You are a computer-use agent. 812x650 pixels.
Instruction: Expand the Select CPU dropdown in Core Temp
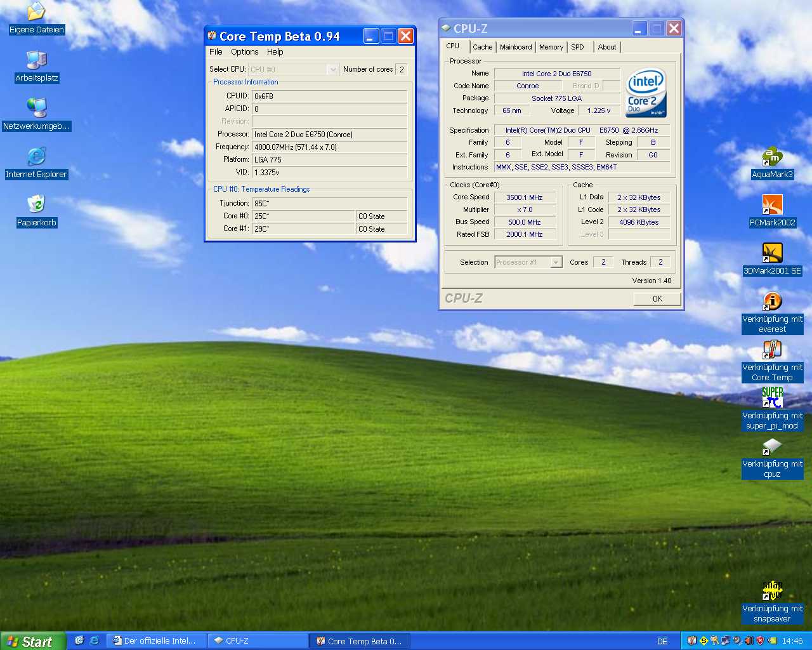332,69
